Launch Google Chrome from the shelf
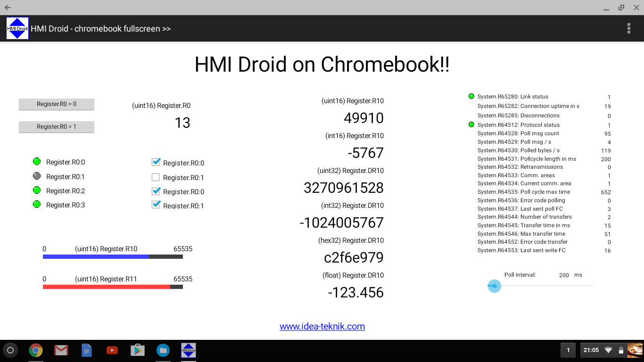Viewport: 644px width, 362px height. click(36, 350)
